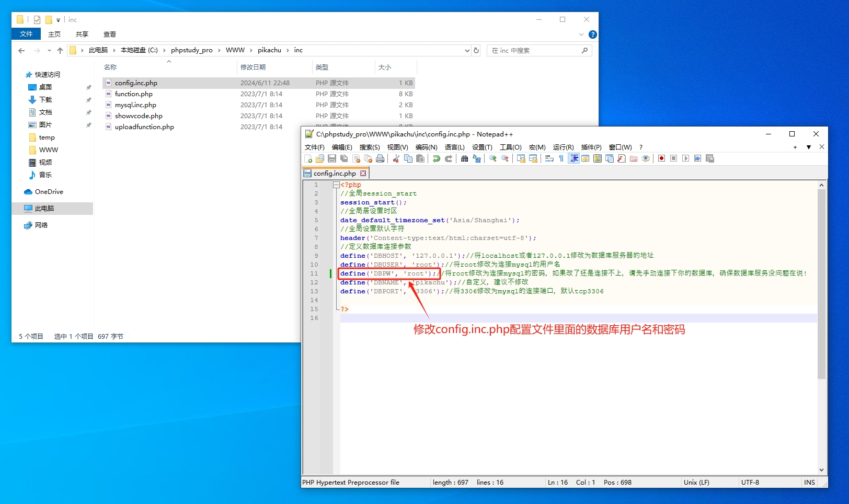Image resolution: width=849 pixels, height=504 pixels.
Task: Open the 插件(P) menu in Notepad++
Action: point(591,147)
